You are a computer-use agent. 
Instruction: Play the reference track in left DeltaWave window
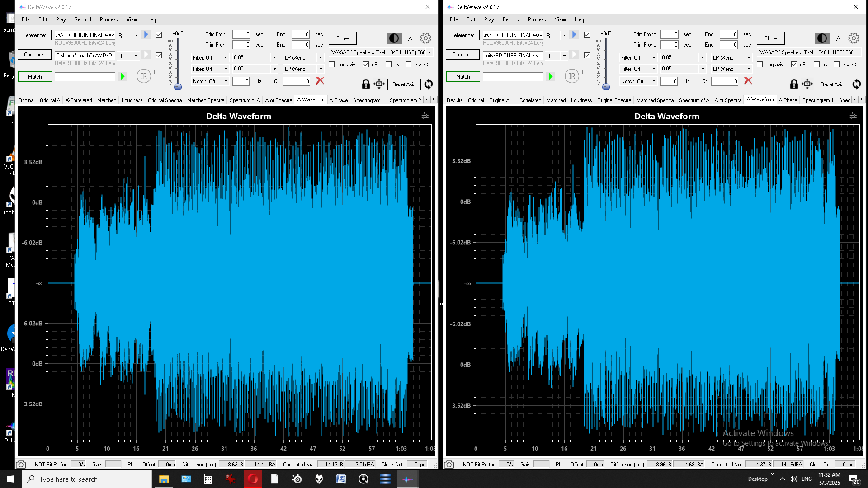146,35
